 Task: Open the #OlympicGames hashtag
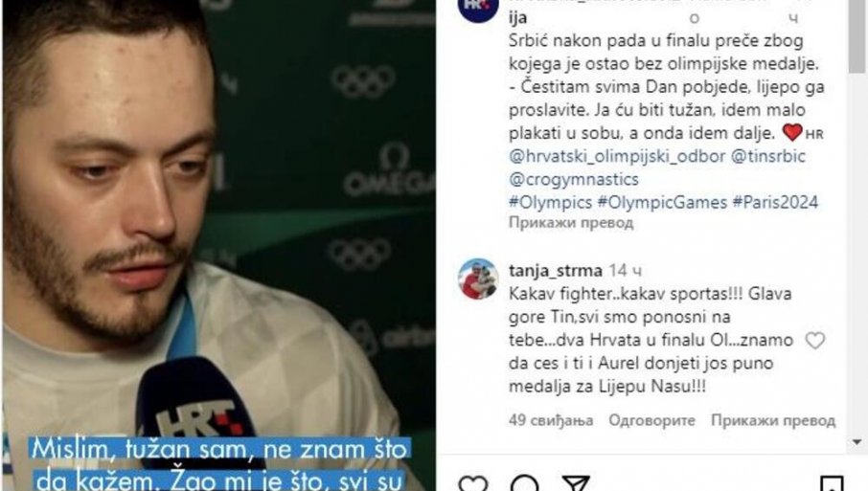662,202
